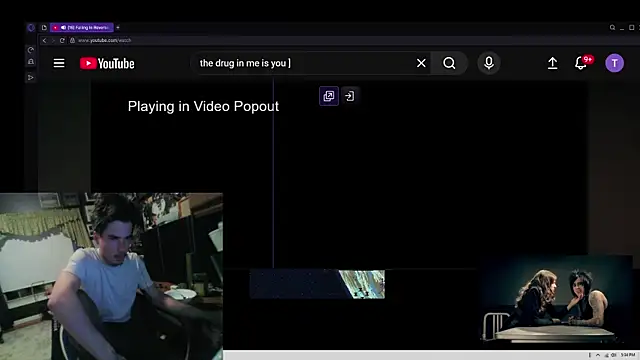Click the video popout toggle icon
640x360 pixels.
329,96
